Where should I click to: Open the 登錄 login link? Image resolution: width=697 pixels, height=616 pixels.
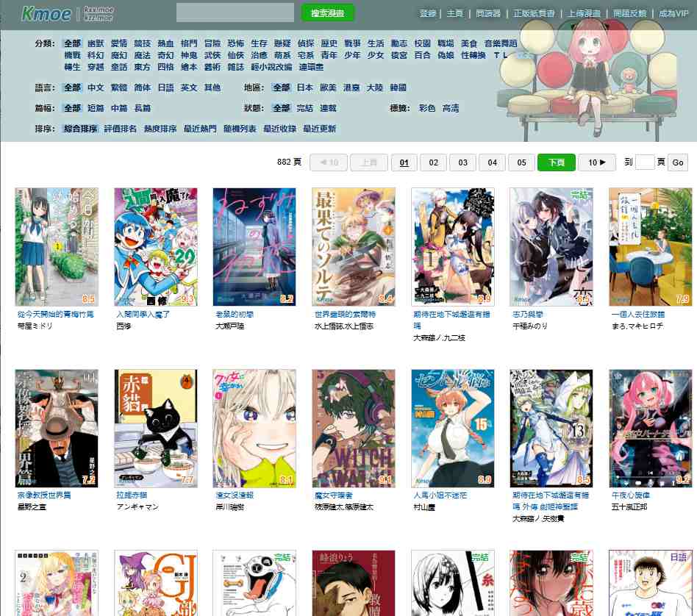point(428,13)
